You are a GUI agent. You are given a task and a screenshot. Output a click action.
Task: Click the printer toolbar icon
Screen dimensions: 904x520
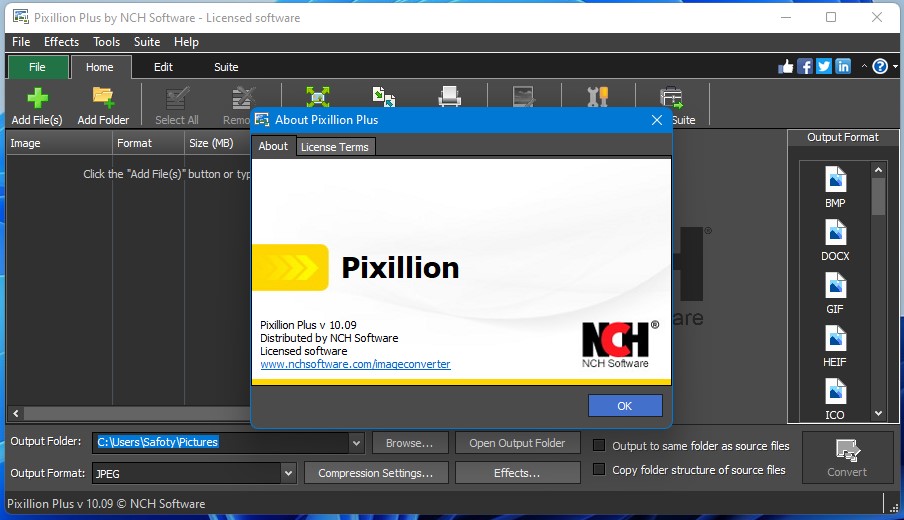coord(449,96)
